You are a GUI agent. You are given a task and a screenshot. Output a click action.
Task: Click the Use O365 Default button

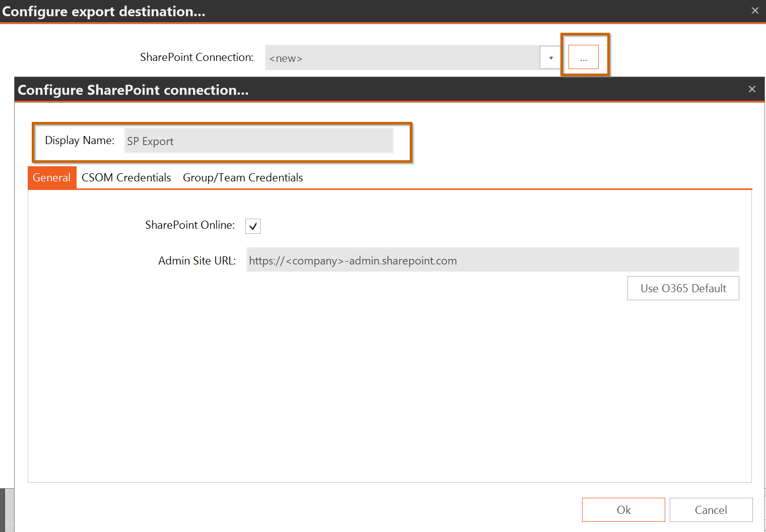683,288
